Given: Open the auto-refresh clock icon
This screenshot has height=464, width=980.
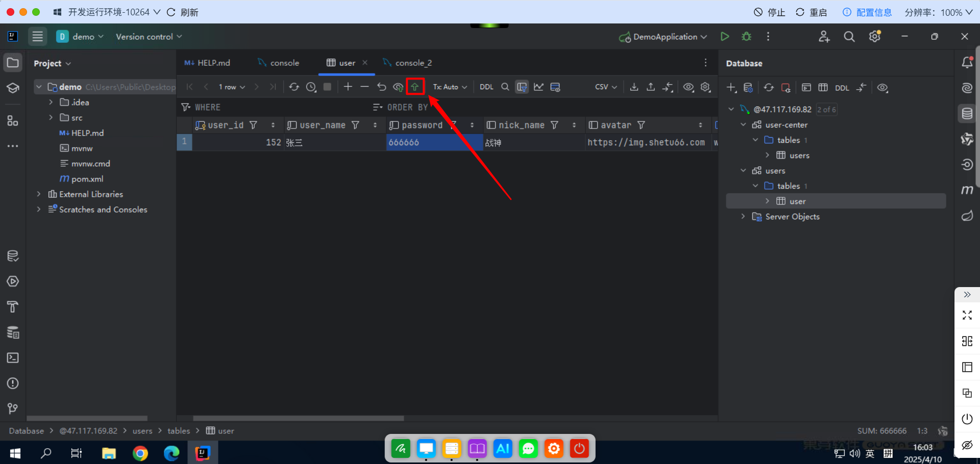Looking at the screenshot, I should click(311, 87).
